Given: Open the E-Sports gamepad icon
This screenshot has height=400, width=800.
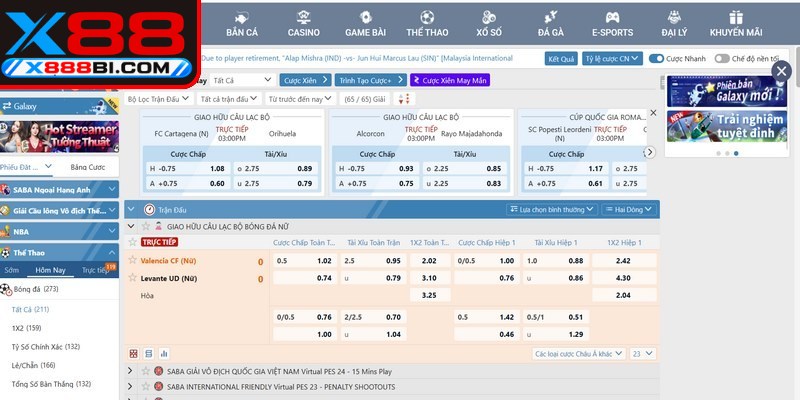Looking at the screenshot, I should coord(612,17).
